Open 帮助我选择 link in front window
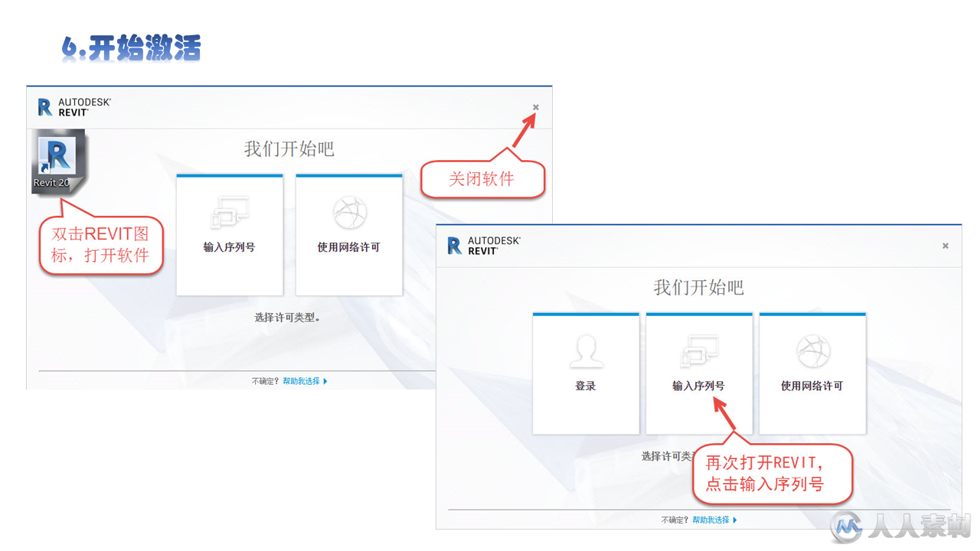This screenshot has height=551, width=980. pos(714,520)
